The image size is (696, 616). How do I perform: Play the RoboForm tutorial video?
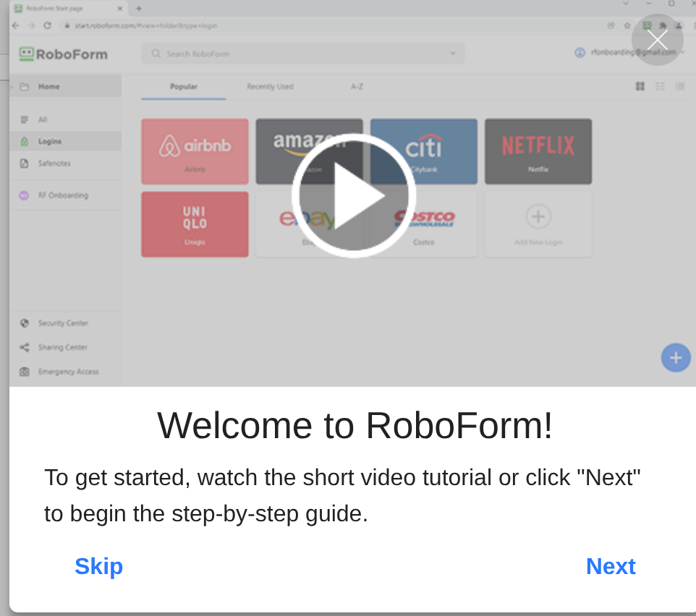353,196
